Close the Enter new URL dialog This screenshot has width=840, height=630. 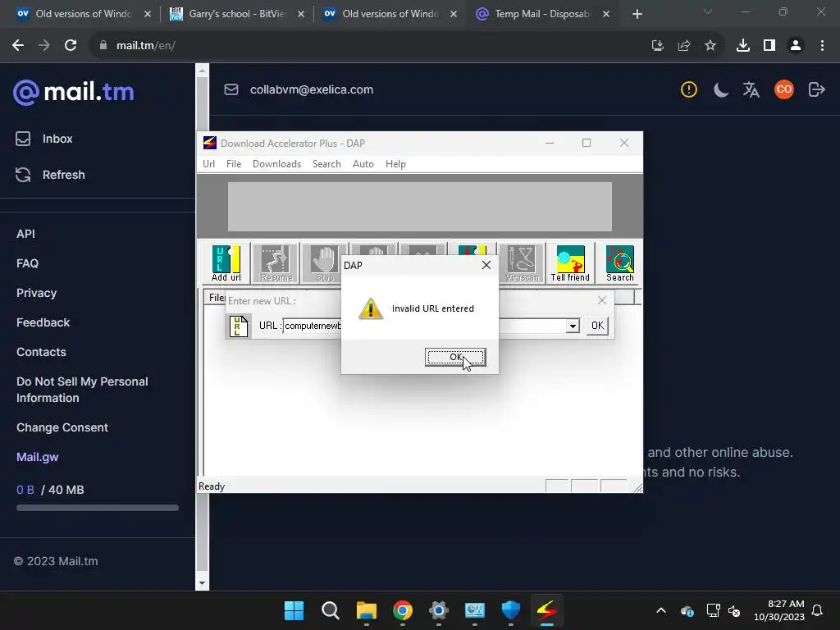601,300
